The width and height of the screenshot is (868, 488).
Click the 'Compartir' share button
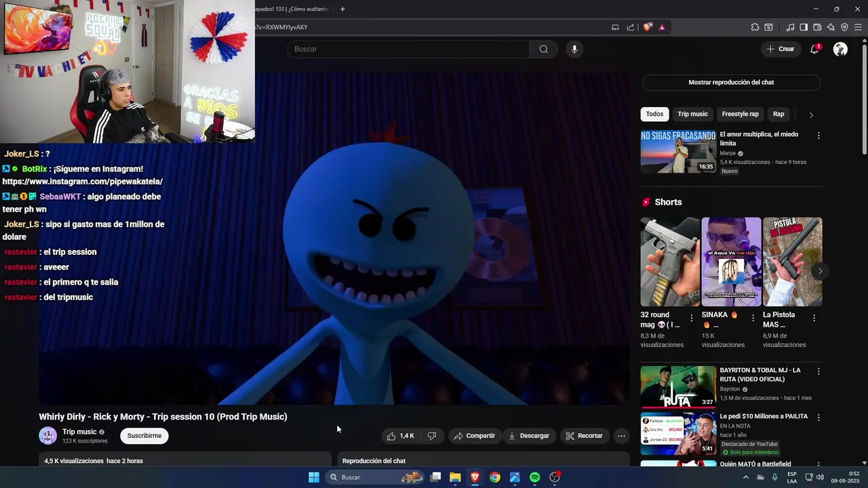click(x=474, y=436)
